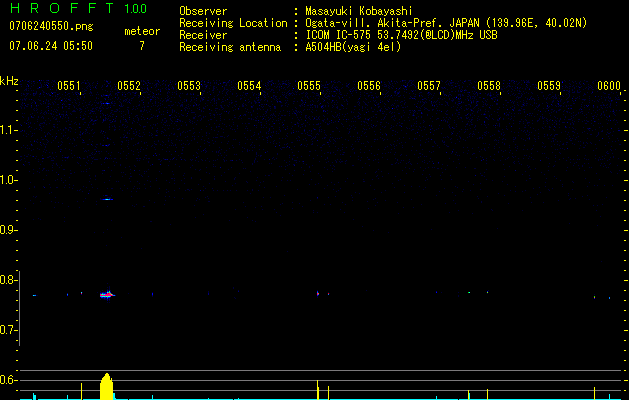Click the receiver value ICOM IC-575 53.7492
This screenshot has height=400, width=629.
[401, 35]
